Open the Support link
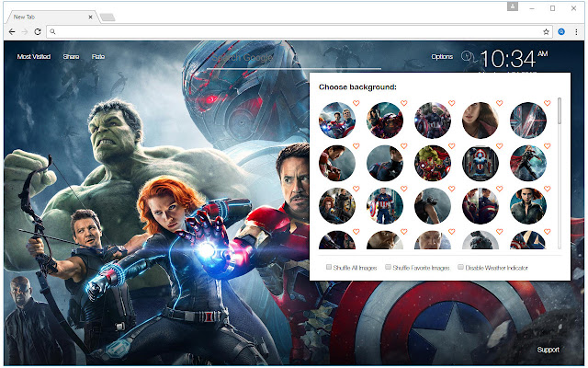This screenshot has height=368, width=588. coord(548,350)
